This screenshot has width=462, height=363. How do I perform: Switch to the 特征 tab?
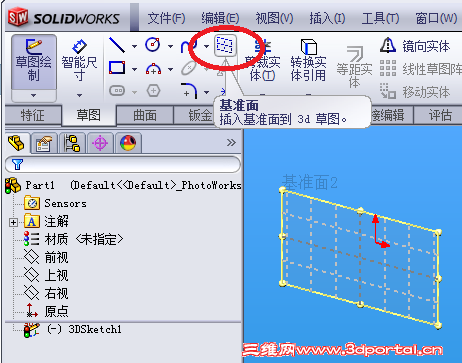(33, 115)
